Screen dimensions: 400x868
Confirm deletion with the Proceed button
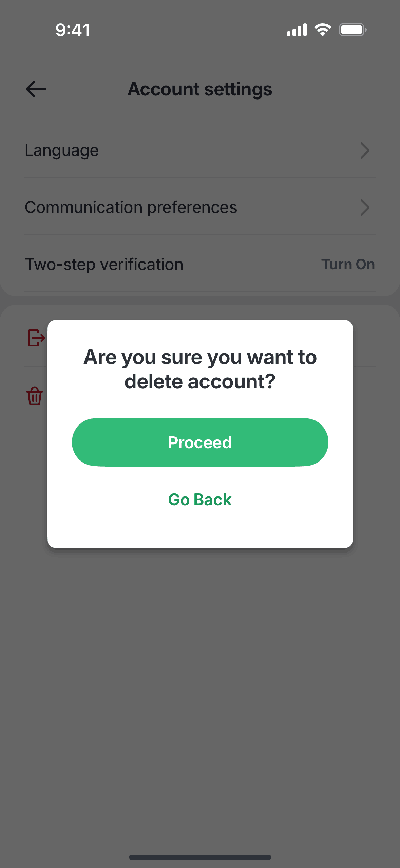coord(200,442)
